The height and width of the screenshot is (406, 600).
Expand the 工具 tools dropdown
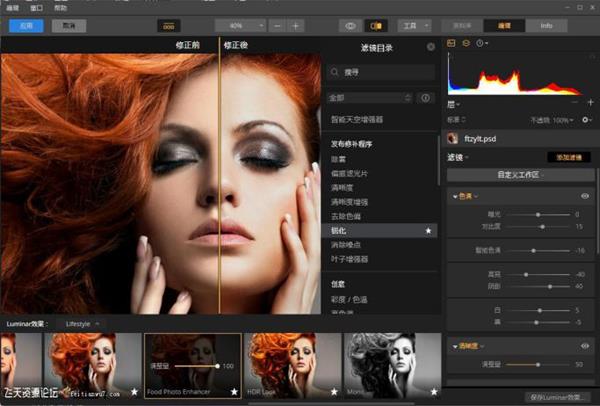tap(410, 24)
